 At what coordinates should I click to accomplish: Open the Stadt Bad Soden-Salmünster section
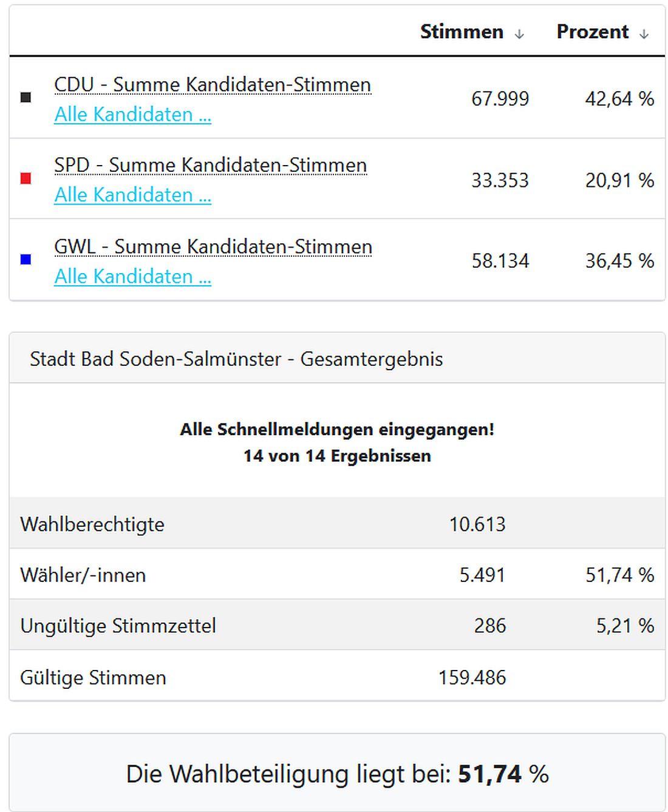(237, 359)
